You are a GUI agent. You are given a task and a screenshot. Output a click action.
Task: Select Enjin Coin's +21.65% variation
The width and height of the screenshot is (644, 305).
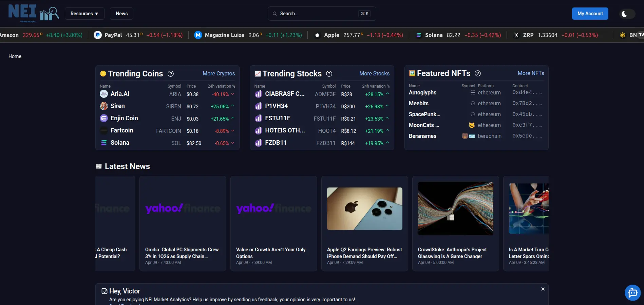tap(223, 119)
